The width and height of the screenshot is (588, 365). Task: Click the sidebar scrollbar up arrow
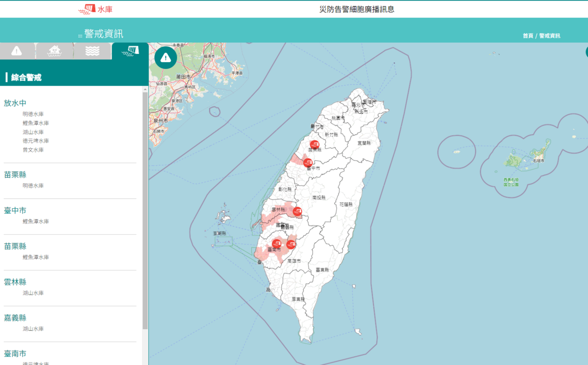[145, 90]
